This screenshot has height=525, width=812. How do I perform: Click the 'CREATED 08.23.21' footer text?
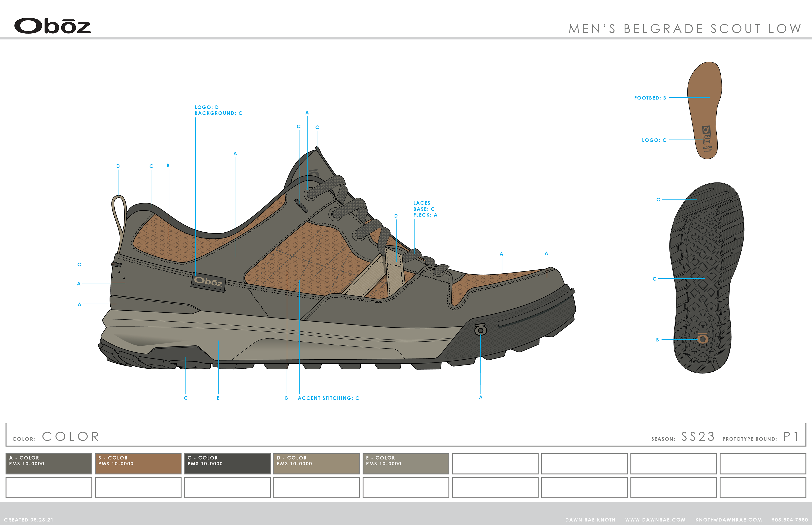[29, 520]
